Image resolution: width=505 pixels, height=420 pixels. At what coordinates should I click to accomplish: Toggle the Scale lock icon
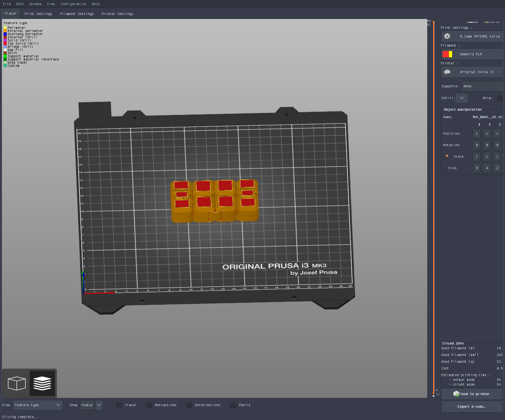pyautogui.click(x=447, y=156)
